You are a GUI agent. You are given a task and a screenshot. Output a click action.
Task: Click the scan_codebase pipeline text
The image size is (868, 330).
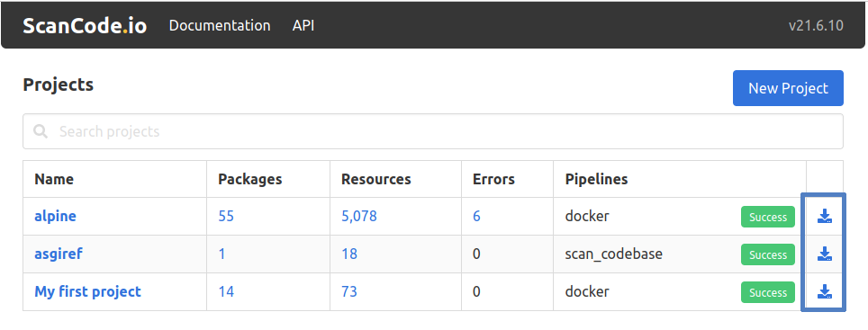[x=614, y=254]
